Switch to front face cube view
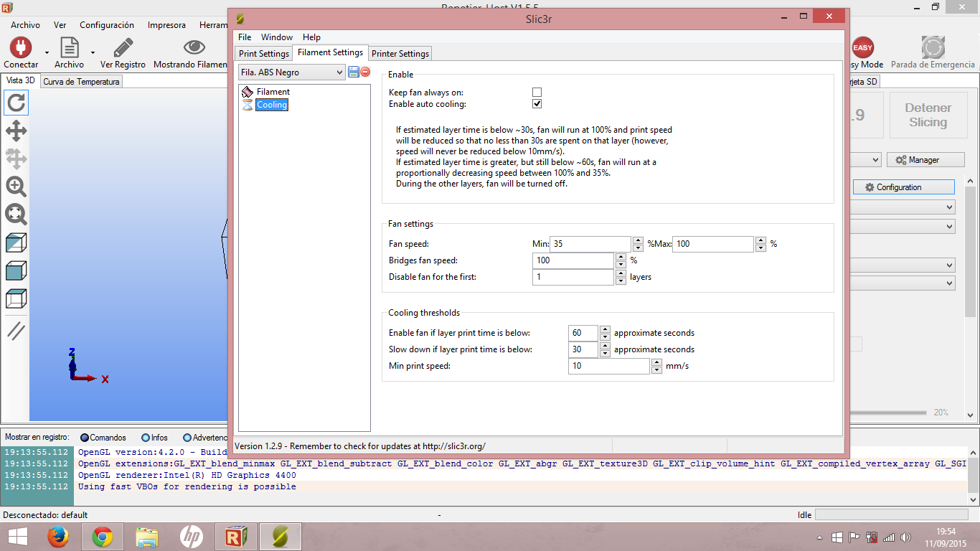 tap(16, 270)
